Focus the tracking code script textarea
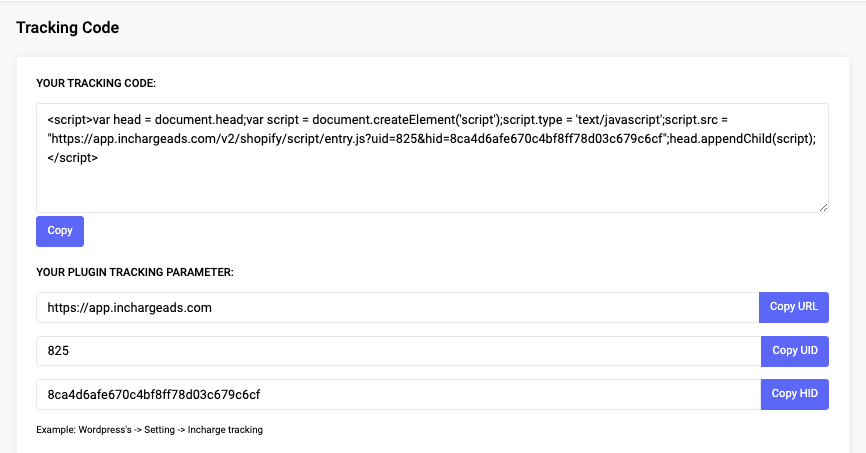The height and width of the screenshot is (453, 866). (432, 158)
